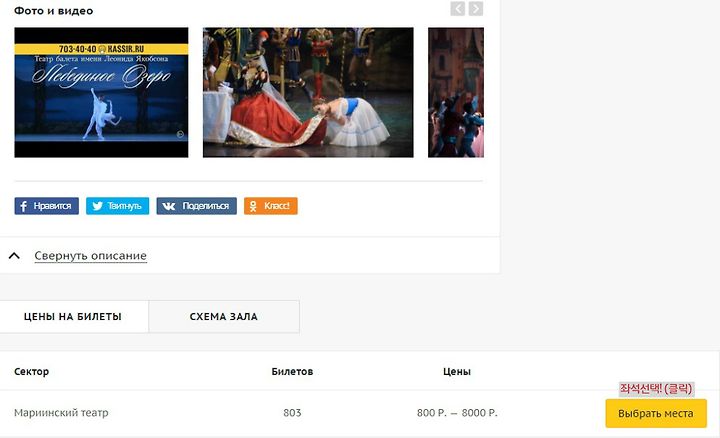This screenshot has width=720, height=438.
Task: Share on Facebook with Нравится button
Action: click(x=46, y=206)
